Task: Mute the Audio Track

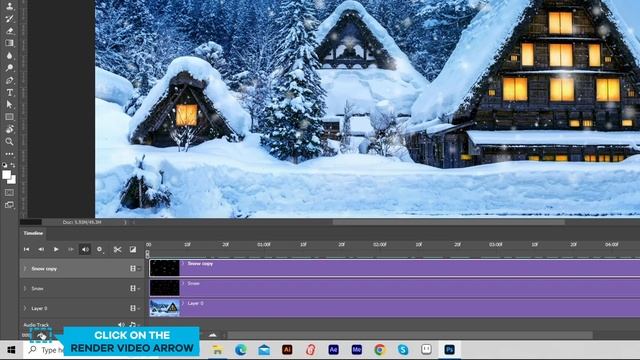Action: (121, 325)
